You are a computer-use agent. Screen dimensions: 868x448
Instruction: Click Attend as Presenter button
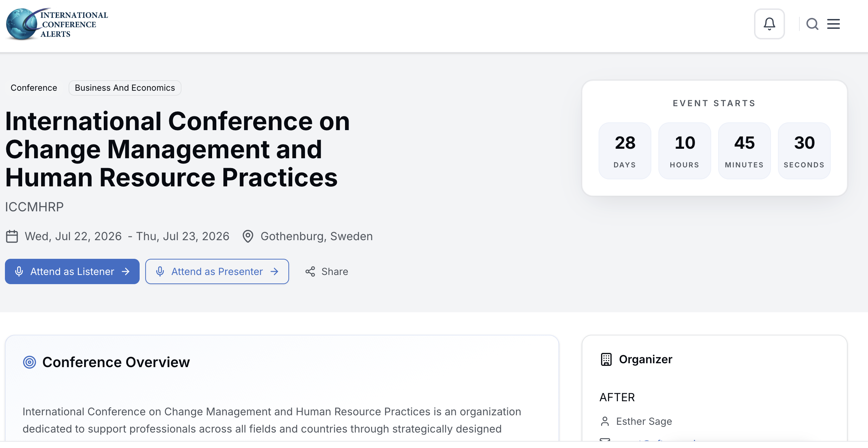tap(217, 271)
